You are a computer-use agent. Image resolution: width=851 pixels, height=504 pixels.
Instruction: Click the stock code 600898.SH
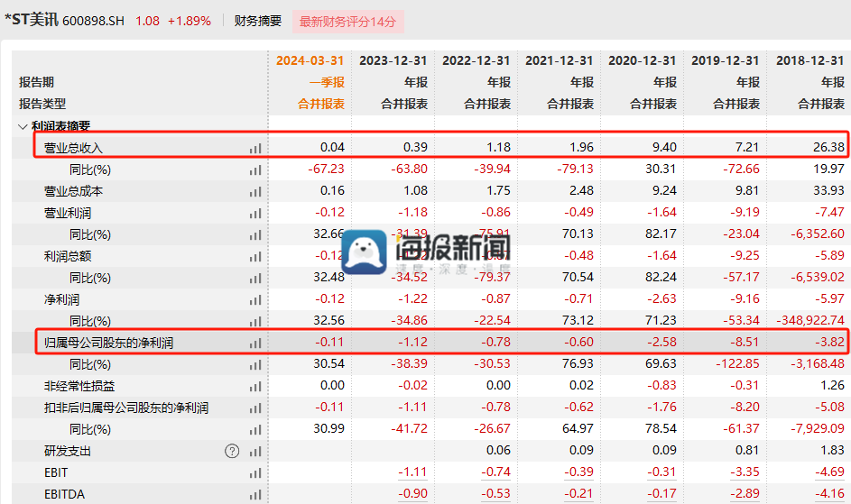point(93,21)
